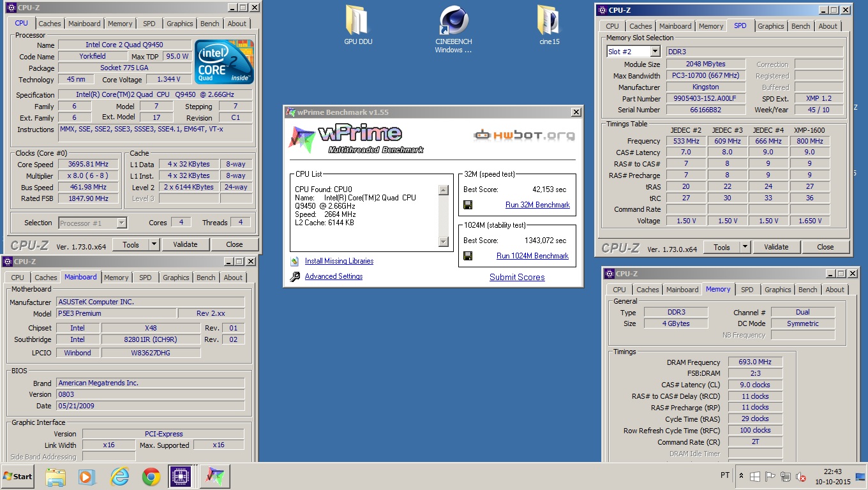Click Close in the SPD window

(x=825, y=247)
